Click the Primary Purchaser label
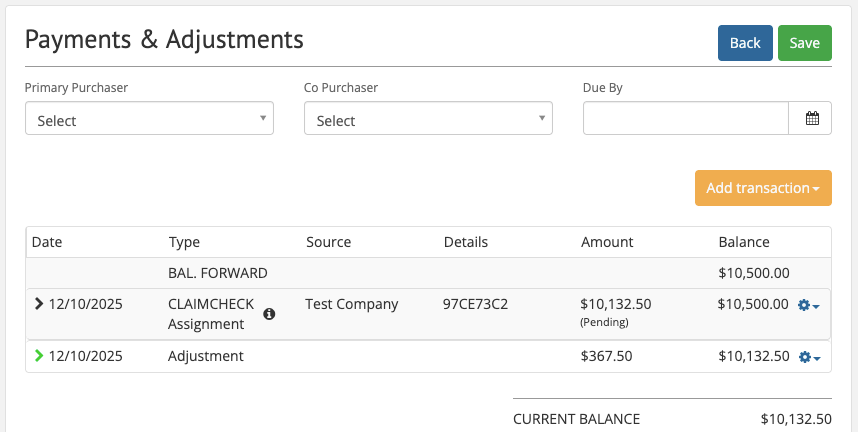This screenshot has height=432, width=858. (77, 88)
